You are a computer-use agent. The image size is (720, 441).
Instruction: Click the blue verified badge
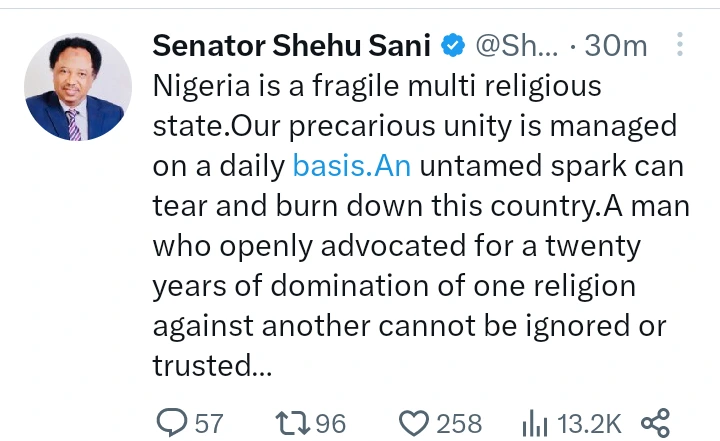coord(453,46)
